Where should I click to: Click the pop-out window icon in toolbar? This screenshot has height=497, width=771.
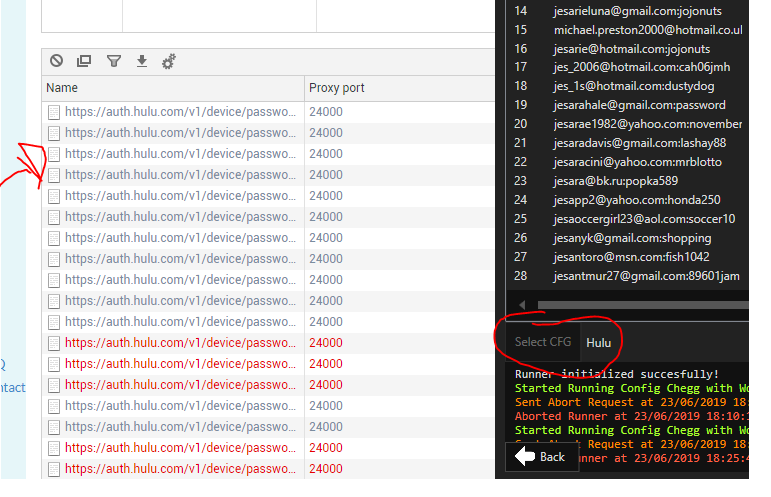[x=84, y=60]
